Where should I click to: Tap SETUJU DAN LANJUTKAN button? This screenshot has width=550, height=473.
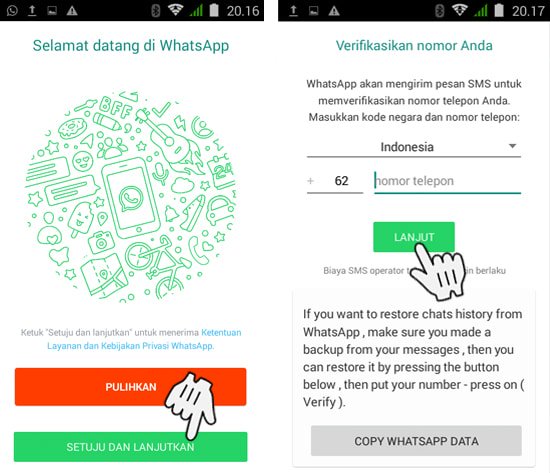pyautogui.click(x=130, y=447)
